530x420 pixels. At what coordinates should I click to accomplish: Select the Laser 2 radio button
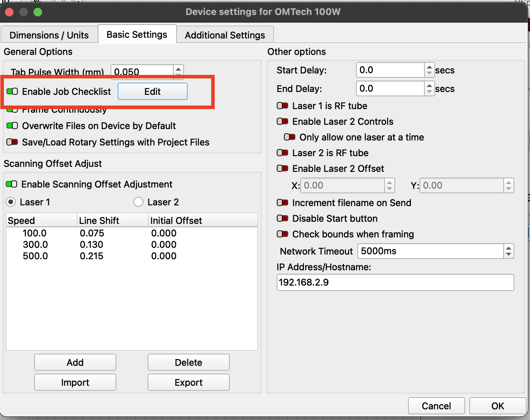(138, 202)
